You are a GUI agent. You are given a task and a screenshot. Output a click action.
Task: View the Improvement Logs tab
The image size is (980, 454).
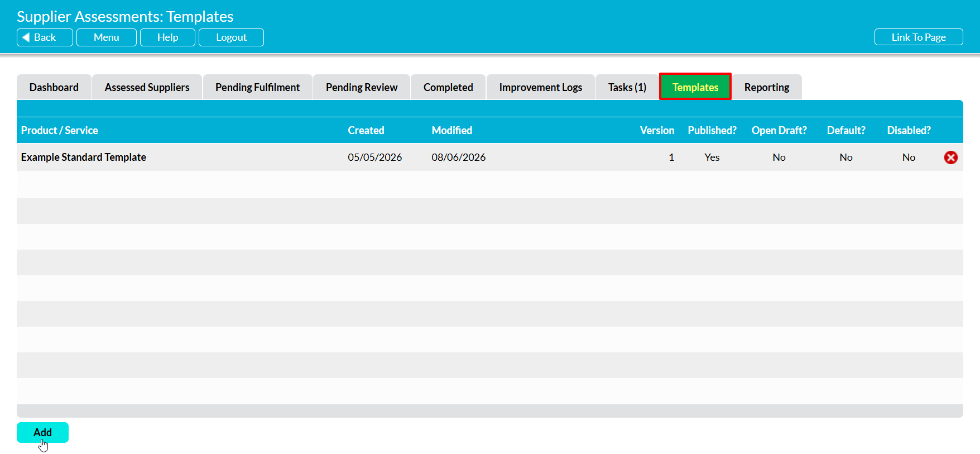point(540,87)
